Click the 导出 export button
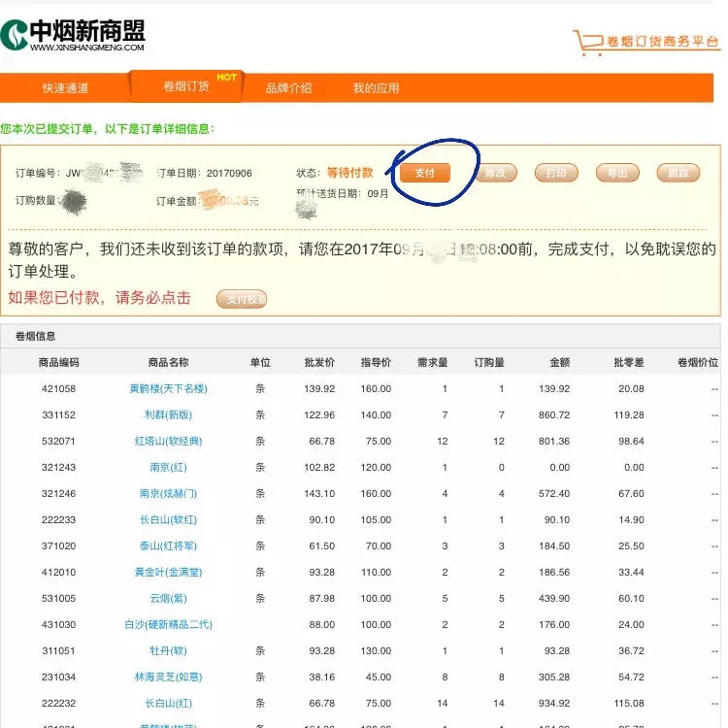Screen dimensions: 728x728 click(x=617, y=173)
